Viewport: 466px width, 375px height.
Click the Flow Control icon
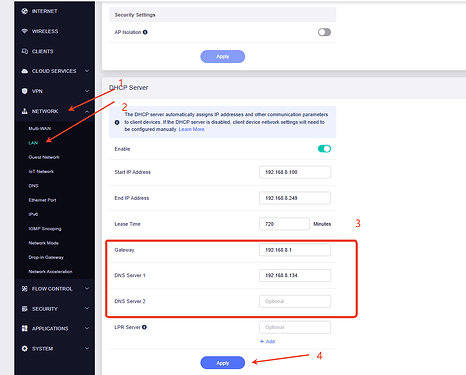coord(24,289)
